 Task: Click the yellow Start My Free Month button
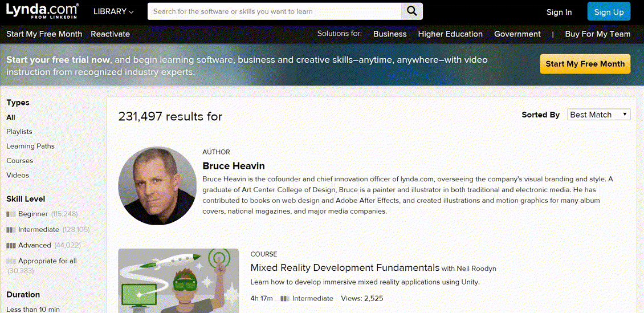(585, 64)
